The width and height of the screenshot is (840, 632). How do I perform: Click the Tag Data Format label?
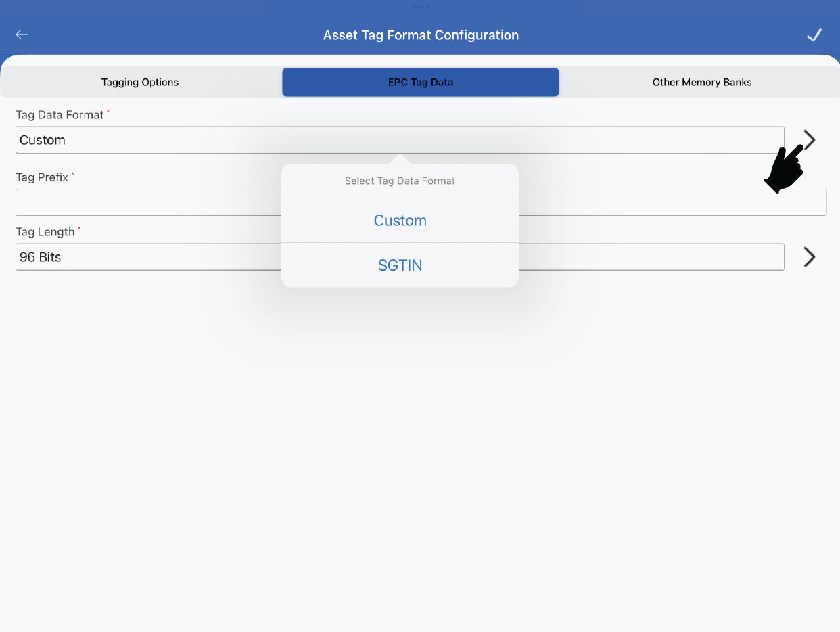pyautogui.click(x=60, y=115)
